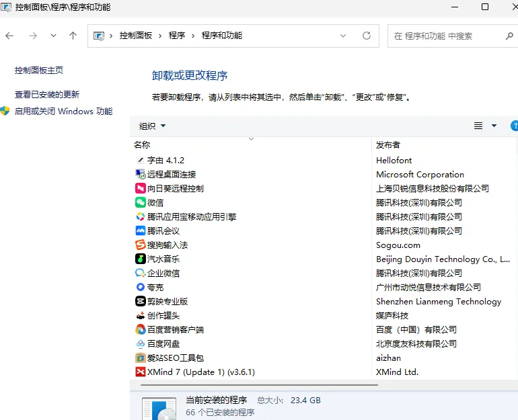Click publisher 广州市动悦信息技术有限公司

click(429, 288)
